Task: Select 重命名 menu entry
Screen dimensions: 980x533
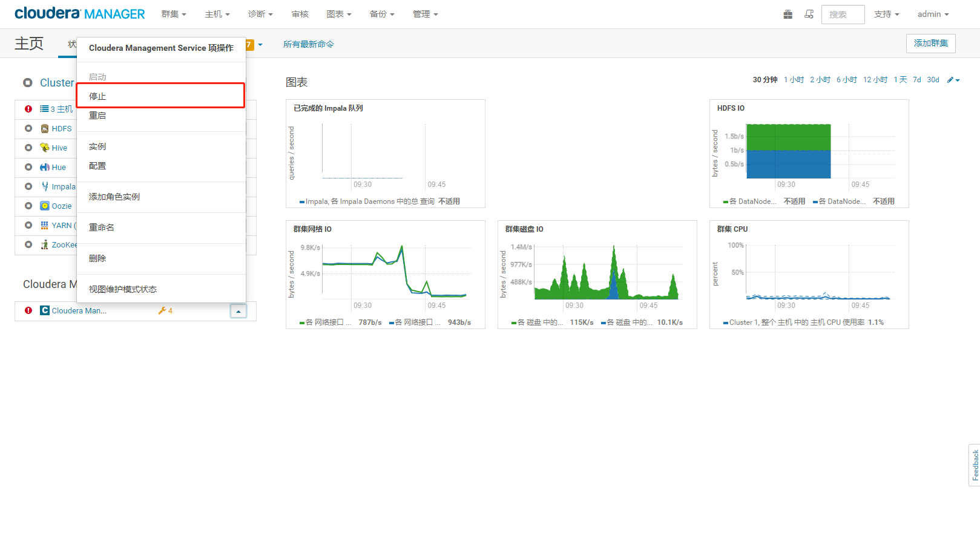Action: click(160, 227)
